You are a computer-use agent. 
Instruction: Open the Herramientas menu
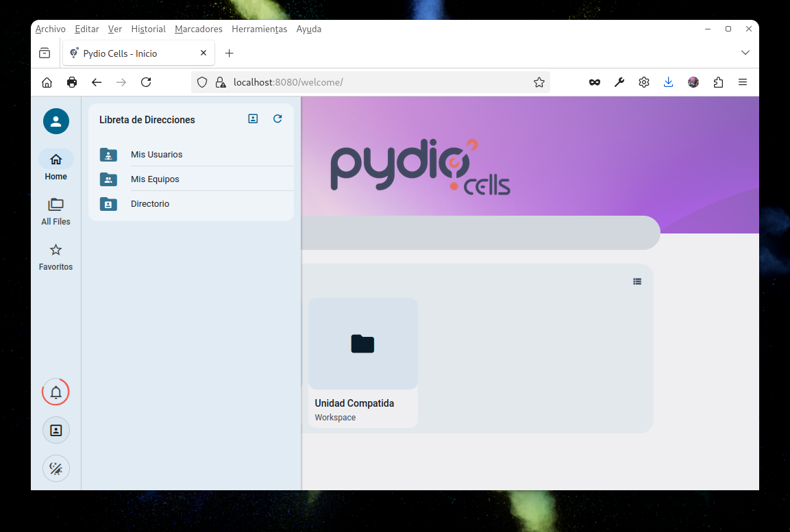[x=260, y=29]
